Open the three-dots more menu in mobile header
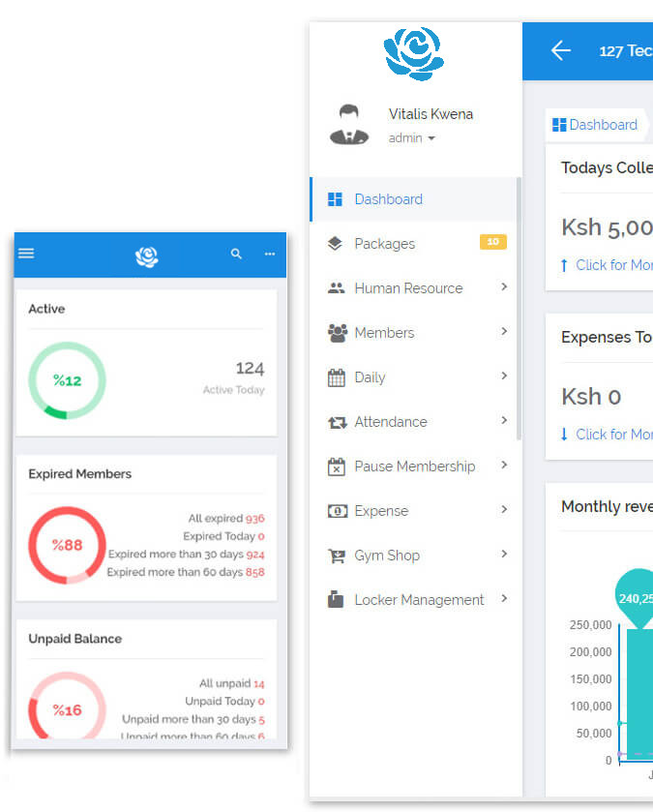653x812 pixels. 270,254
